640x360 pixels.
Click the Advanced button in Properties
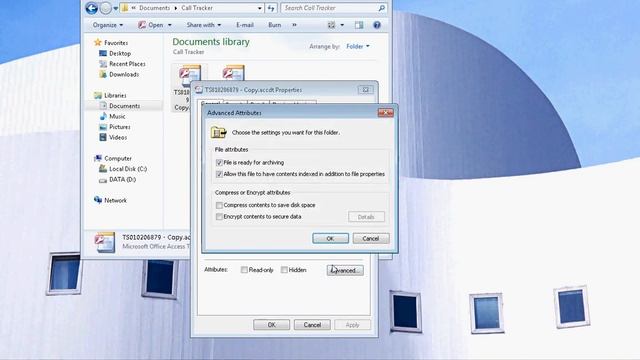345,270
